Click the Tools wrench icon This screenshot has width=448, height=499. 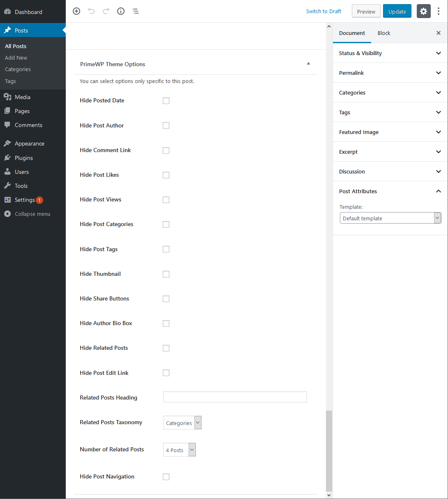coord(7,186)
